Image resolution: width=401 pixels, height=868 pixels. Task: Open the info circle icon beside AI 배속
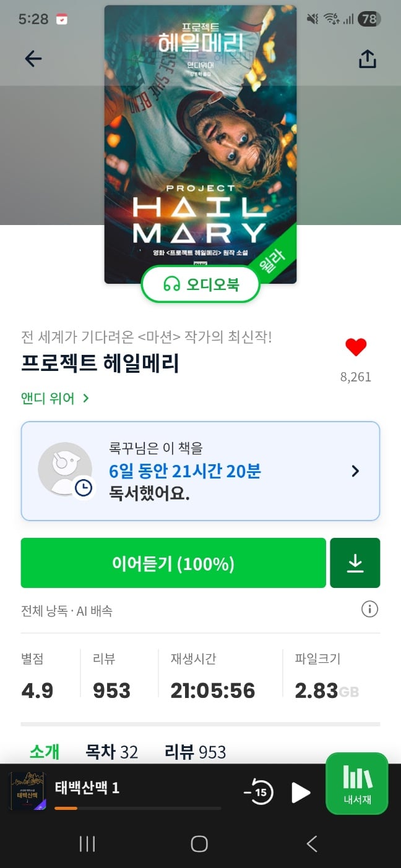pyautogui.click(x=369, y=610)
